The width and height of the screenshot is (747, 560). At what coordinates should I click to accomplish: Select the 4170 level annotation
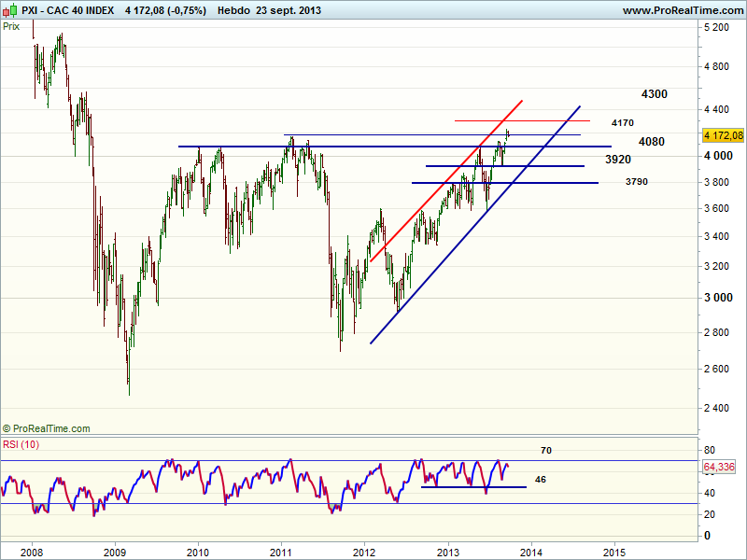coord(623,123)
